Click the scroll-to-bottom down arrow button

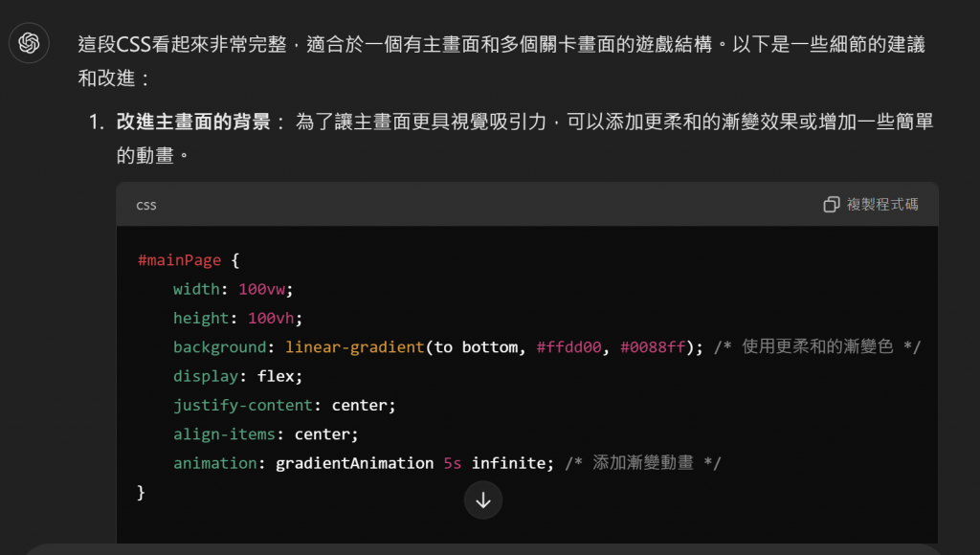[483, 500]
